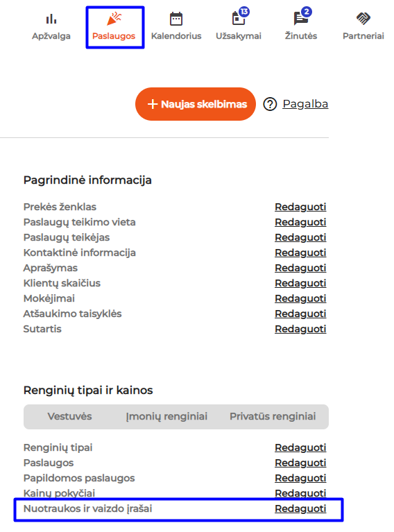Edit Nuotraukos ir vaizdo įrašai via Redaguoti

[300, 508]
